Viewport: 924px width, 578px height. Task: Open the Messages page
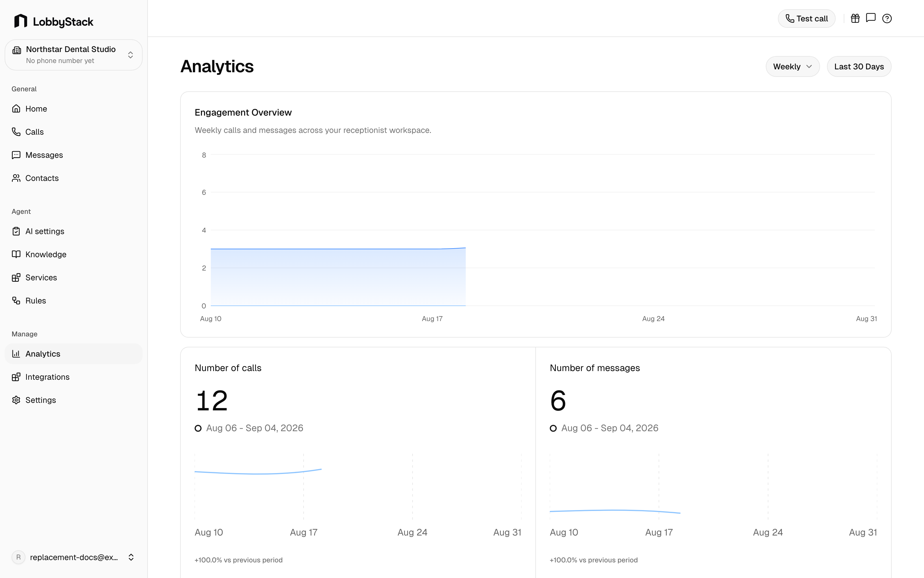(x=74, y=155)
